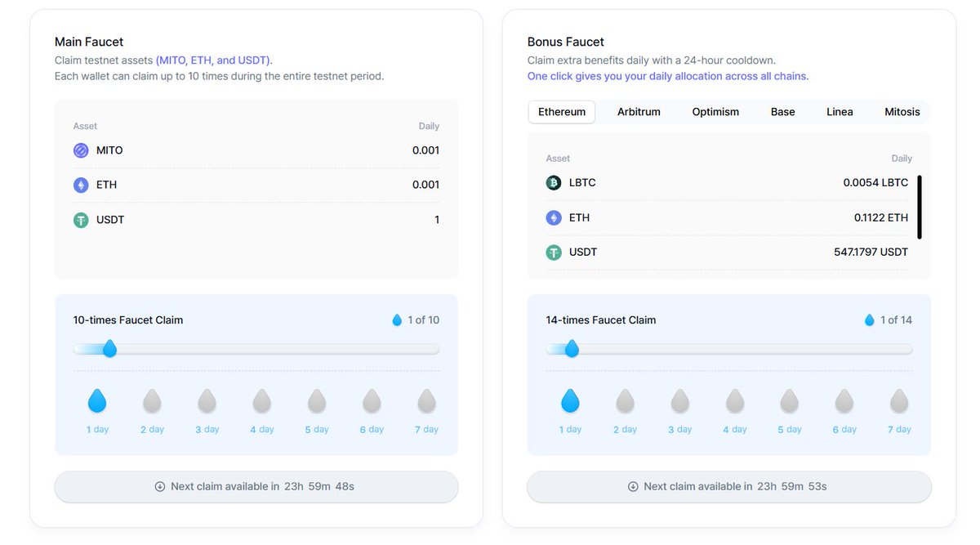Click the USDT daily amount 1 in Main Faucet

pos(437,220)
